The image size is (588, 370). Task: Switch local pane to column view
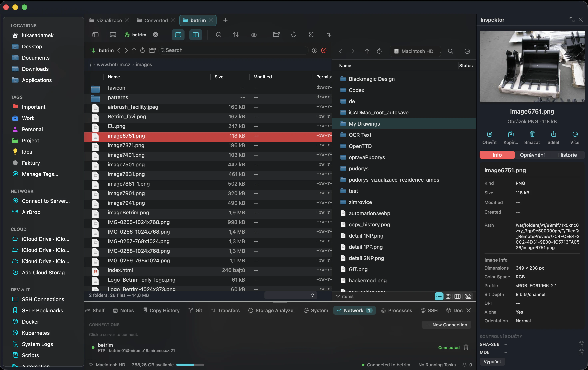coord(457,296)
